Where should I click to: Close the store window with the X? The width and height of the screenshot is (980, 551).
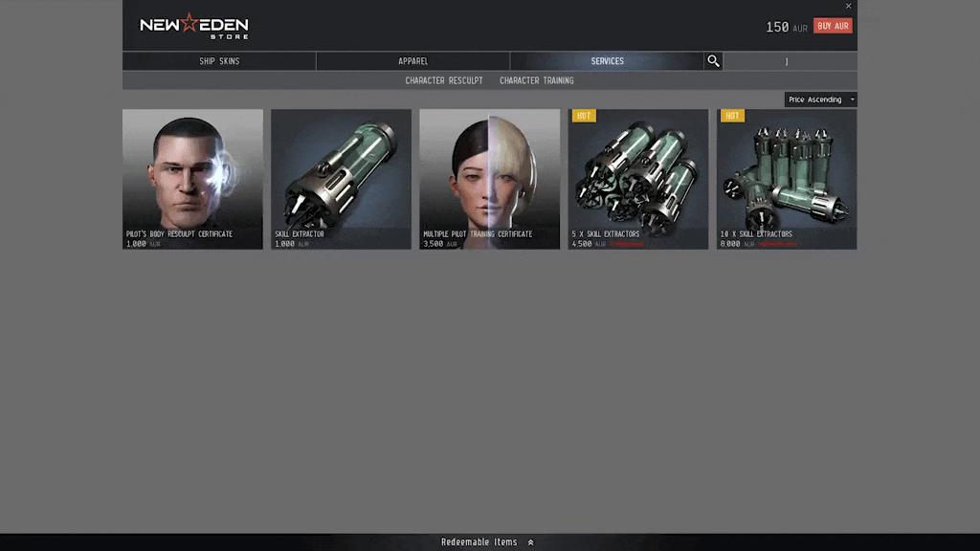tap(848, 7)
